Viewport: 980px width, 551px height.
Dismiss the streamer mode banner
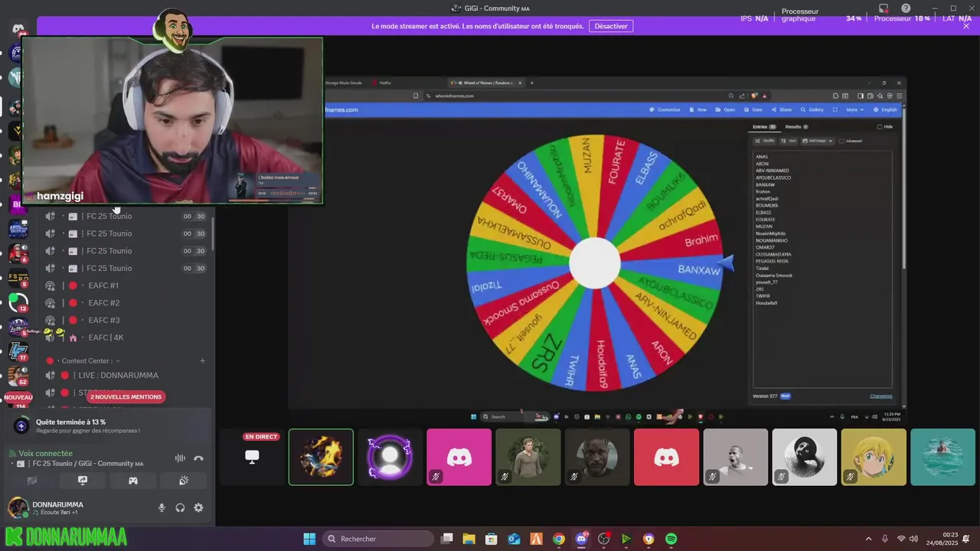tap(966, 26)
